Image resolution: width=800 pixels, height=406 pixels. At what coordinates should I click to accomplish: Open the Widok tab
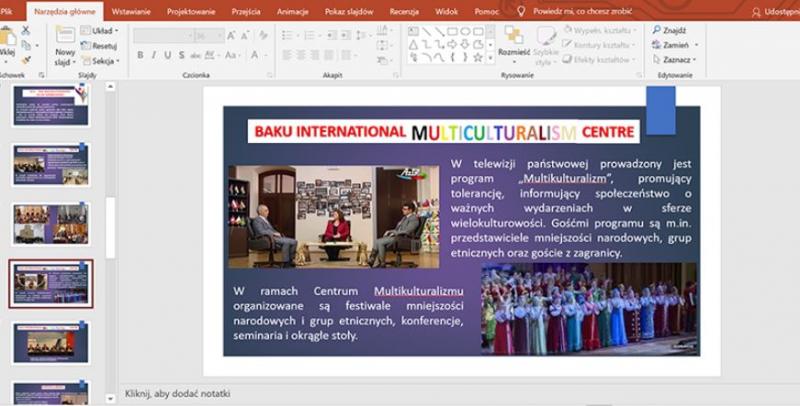[446, 11]
